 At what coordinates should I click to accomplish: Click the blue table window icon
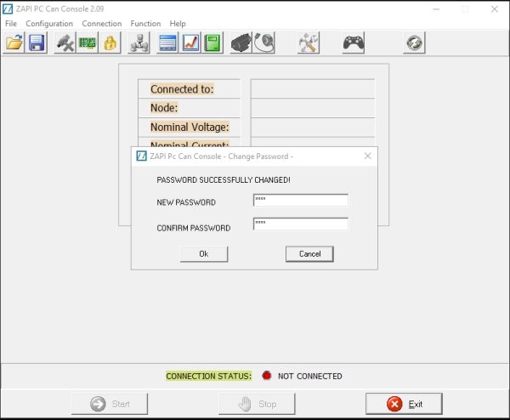[167, 43]
